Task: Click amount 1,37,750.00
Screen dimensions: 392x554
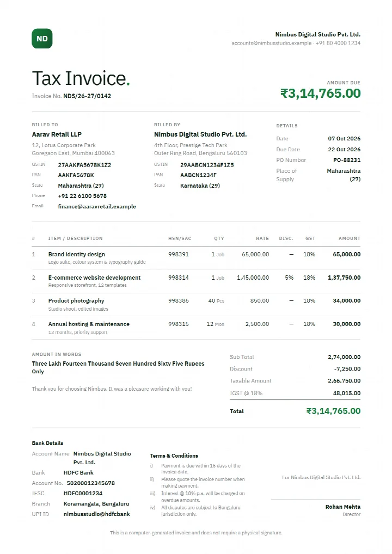Action: (344, 278)
